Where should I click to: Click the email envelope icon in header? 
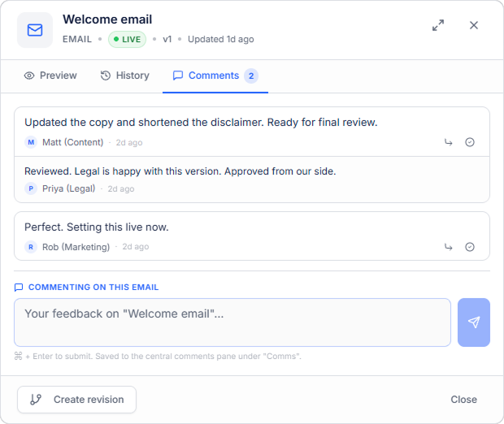[x=35, y=30]
